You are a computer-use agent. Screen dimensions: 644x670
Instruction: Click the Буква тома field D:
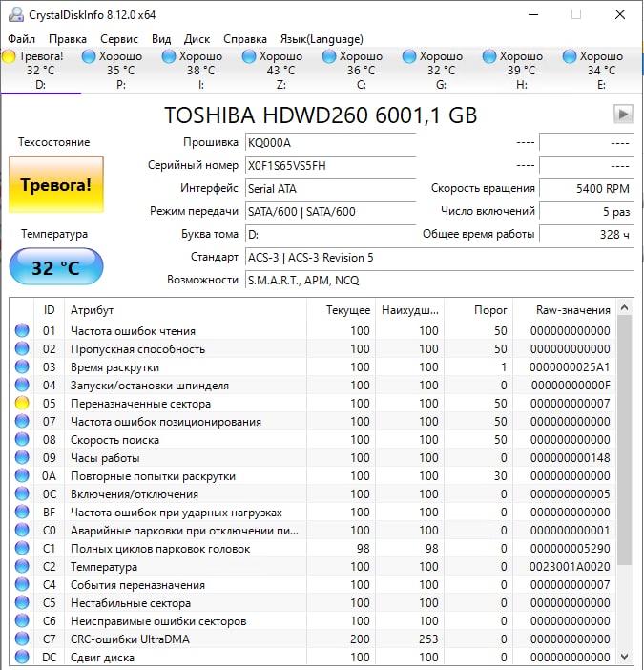click(330, 234)
